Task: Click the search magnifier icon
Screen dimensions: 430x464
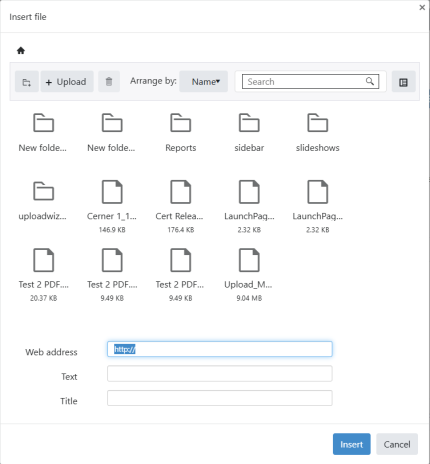Action: pyautogui.click(x=370, y=81)
